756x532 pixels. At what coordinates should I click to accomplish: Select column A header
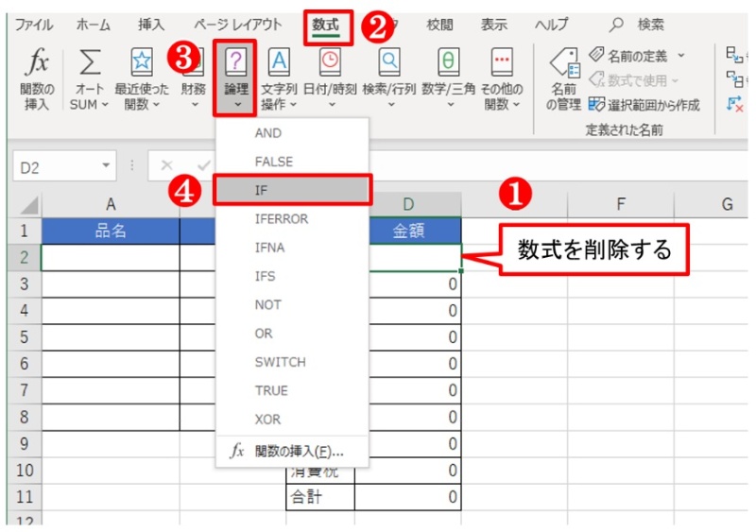(x=111, y=204)
